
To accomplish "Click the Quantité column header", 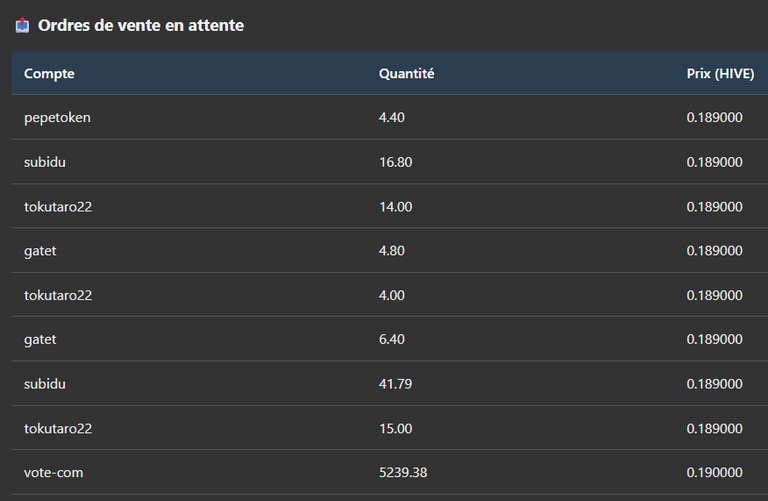I will [407, 73].
